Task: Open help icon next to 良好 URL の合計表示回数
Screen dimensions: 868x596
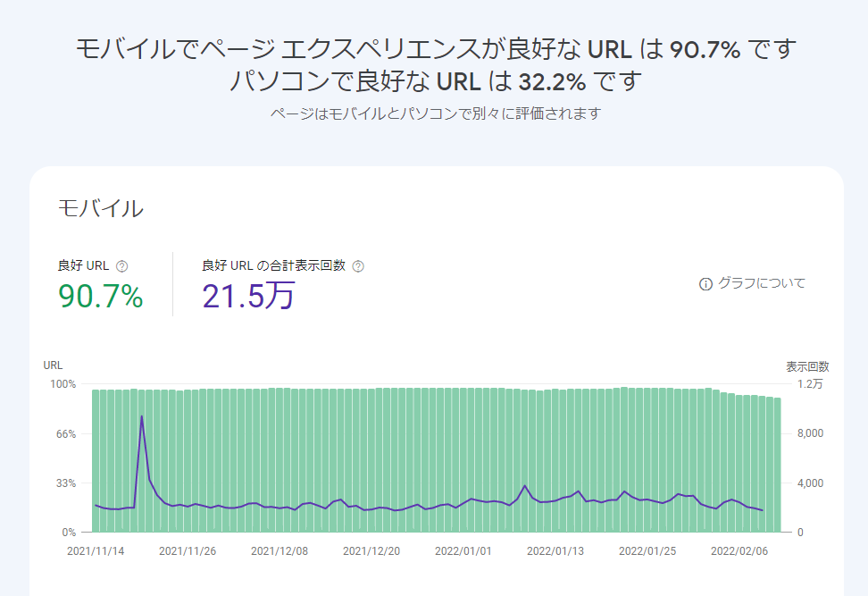Action: point(358,266)
